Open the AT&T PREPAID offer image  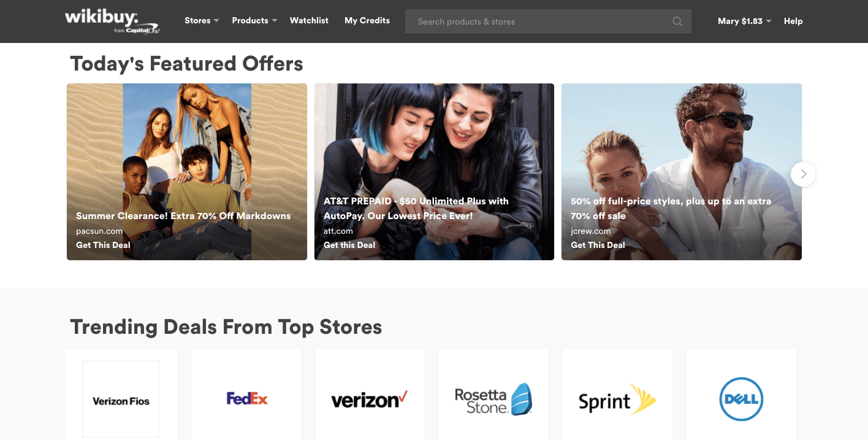point(434,172)
